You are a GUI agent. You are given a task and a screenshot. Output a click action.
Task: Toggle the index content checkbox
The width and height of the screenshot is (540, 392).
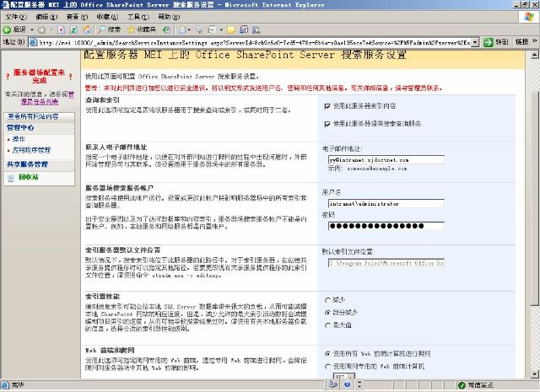(x=327, y=106)
